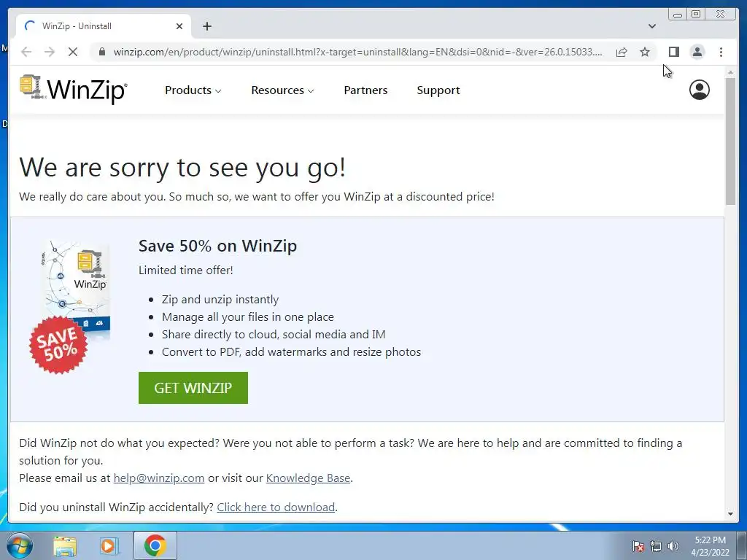Screen dimensions: 747x560
Task: Open the Partners menu item
Action: pyautogui.click(x=365, y=90)
